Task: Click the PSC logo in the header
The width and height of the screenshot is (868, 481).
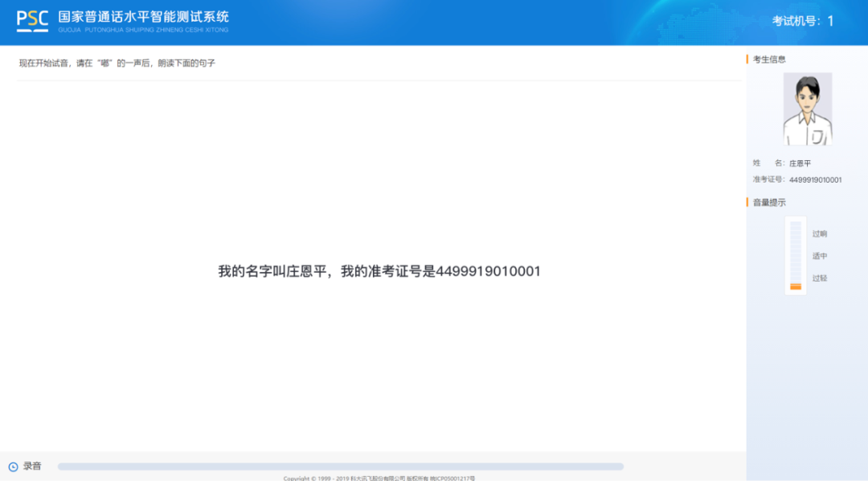Action: 31,21
